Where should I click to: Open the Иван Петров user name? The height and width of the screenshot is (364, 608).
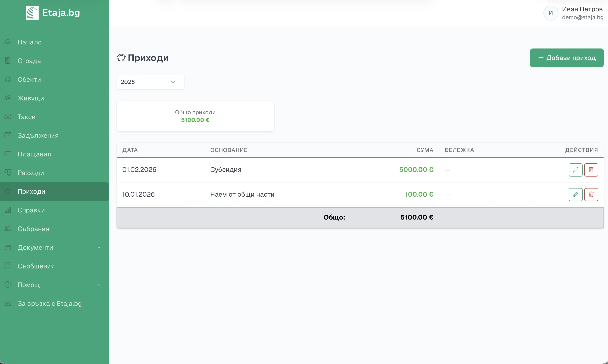coord(582,9)
